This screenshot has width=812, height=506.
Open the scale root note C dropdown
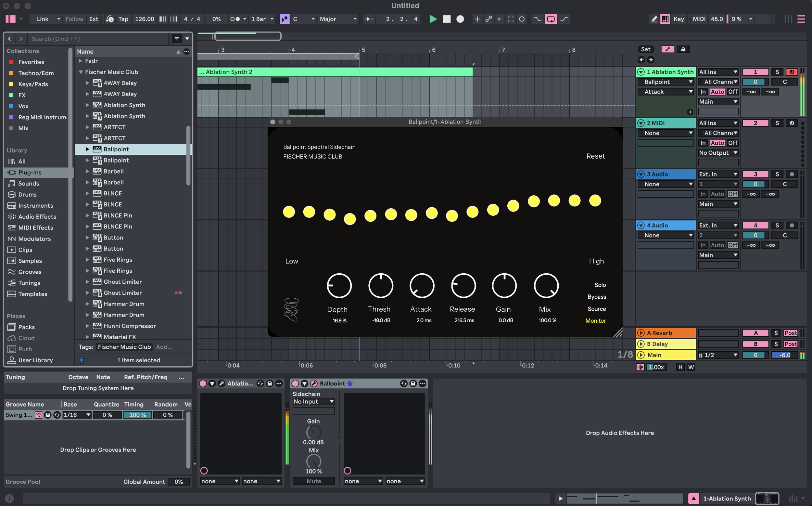[x=304, y=19]
